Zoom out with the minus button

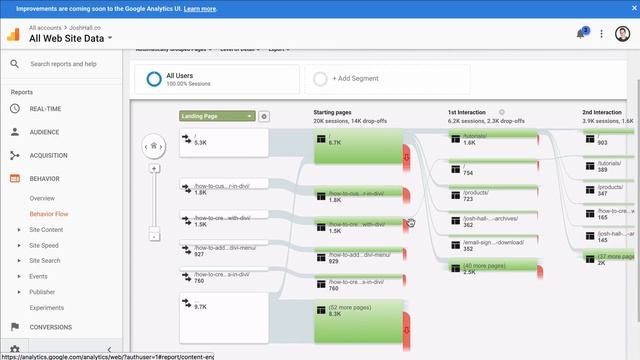[x=154, y=236]
